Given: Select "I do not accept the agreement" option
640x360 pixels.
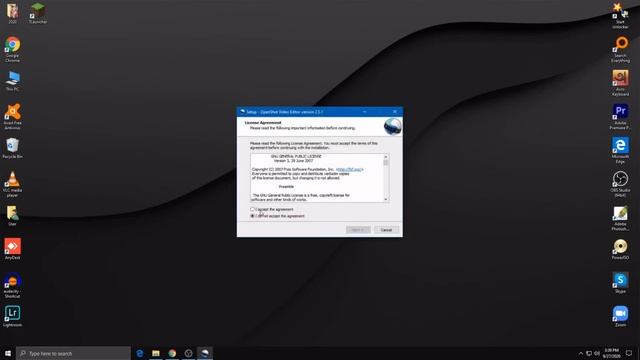Looking at the screenshot, I should click(x=252, y=216).
